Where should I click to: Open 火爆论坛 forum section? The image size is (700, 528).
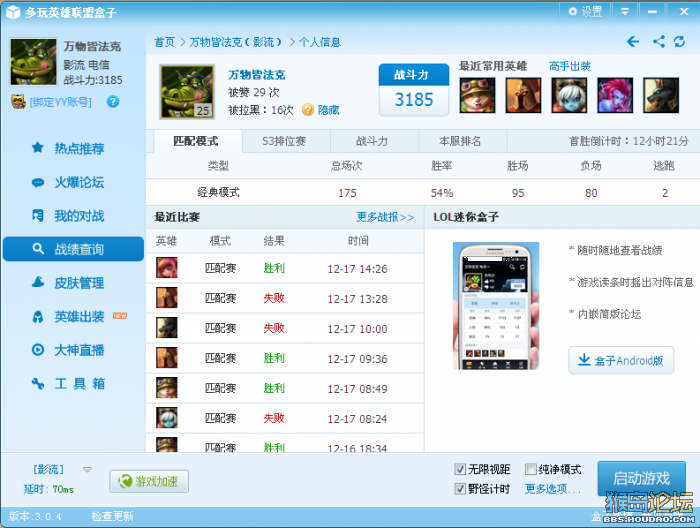(79, 182)
